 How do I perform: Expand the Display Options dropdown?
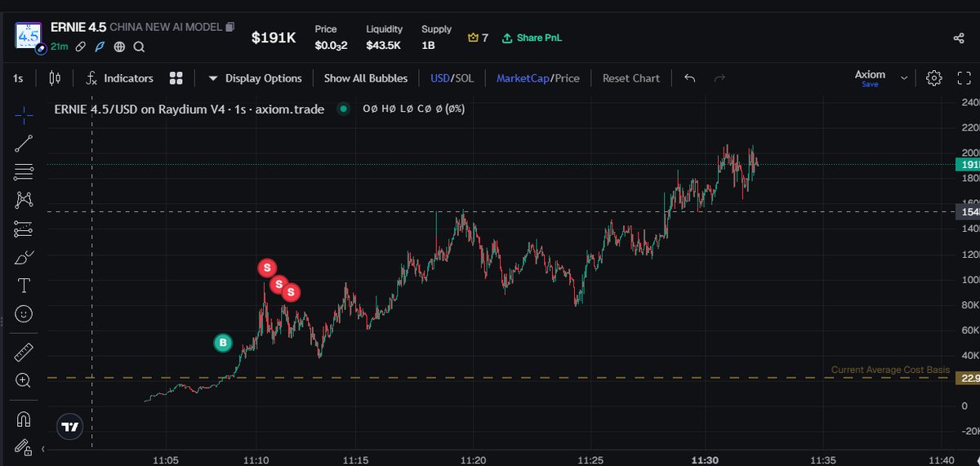[x=255, y=78]
